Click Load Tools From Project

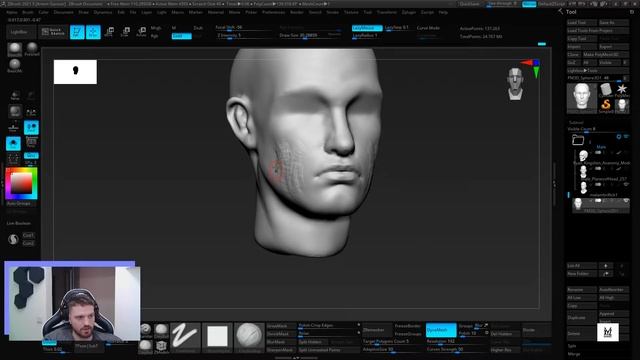click(x=598, y=31)
